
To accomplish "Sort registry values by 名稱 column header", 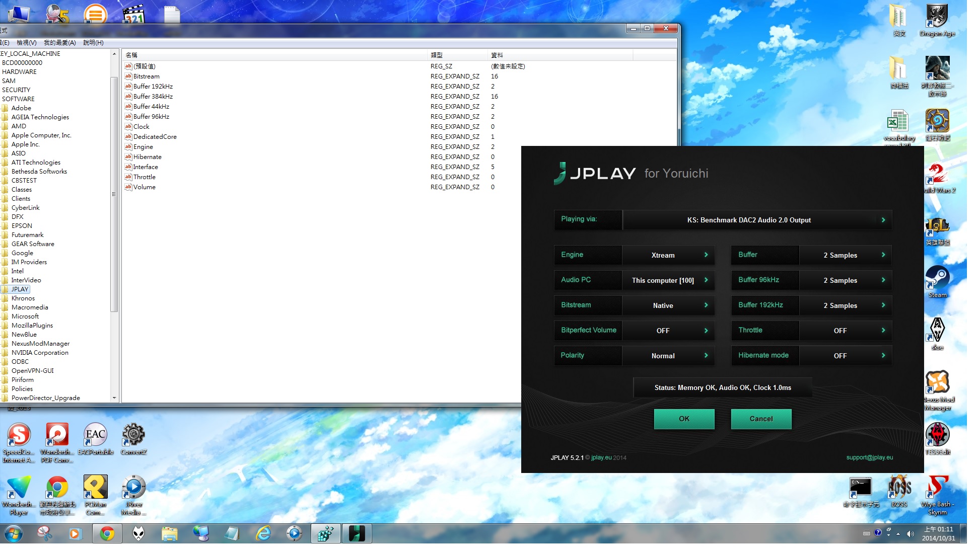I will pos(275,55).
